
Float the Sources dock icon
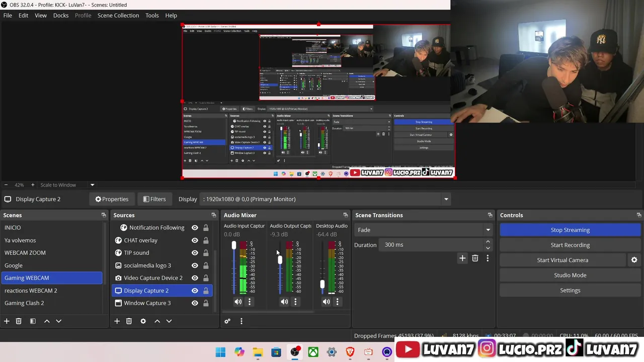coord(213,215)
